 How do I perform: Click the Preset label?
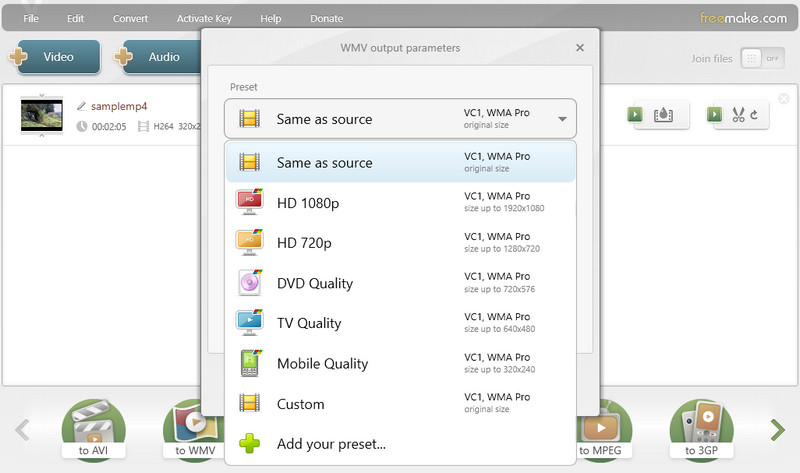coord(243,87)
